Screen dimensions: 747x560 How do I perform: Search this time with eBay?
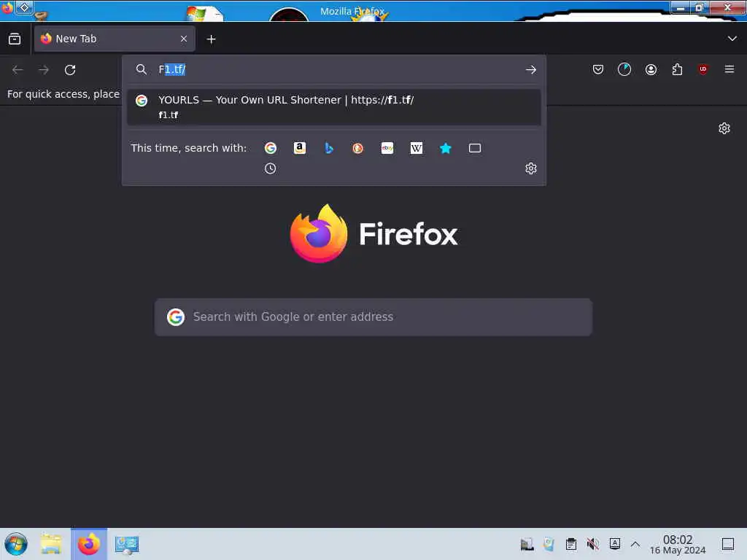tap(387, 148)
